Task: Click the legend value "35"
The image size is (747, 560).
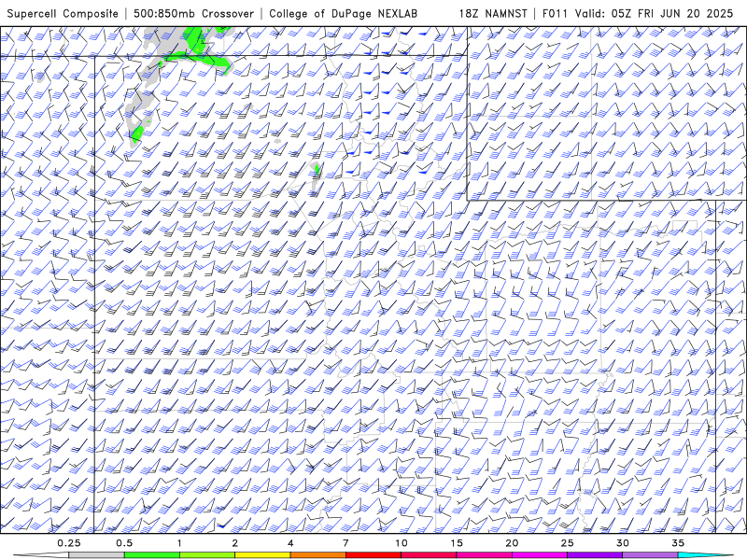Action: (678, 543)
